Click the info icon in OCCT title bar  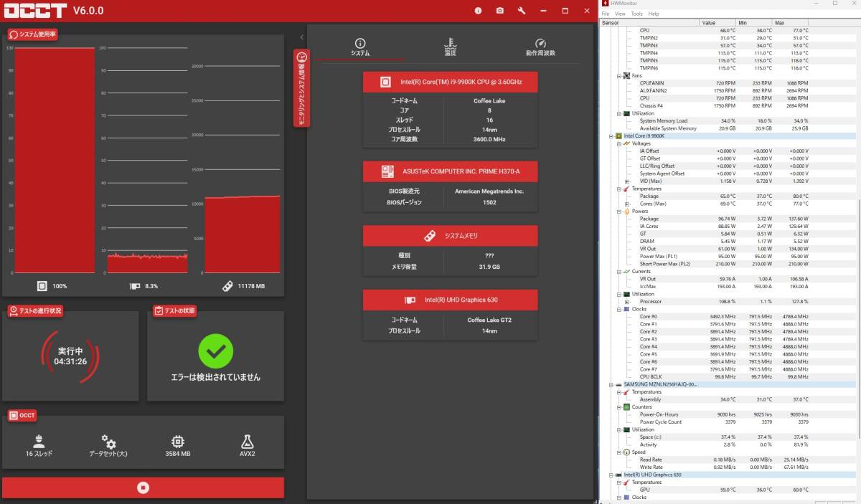[479, 11]
